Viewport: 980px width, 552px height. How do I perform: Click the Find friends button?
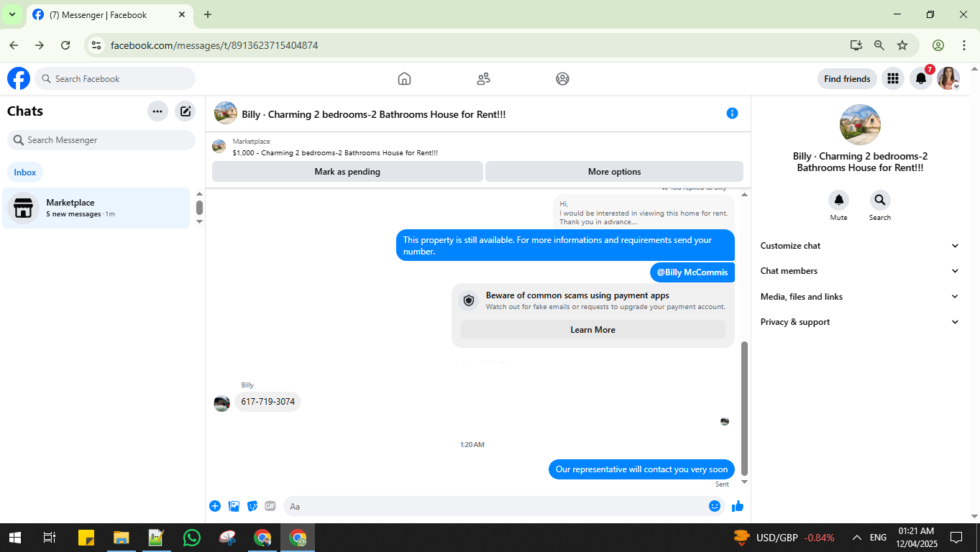[x=847, y=79]
